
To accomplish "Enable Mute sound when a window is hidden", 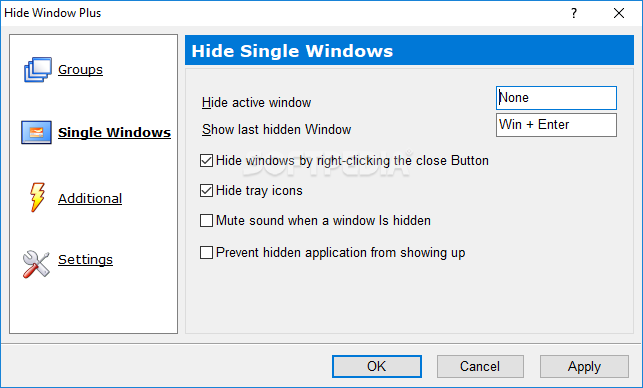I will (206, 220).
